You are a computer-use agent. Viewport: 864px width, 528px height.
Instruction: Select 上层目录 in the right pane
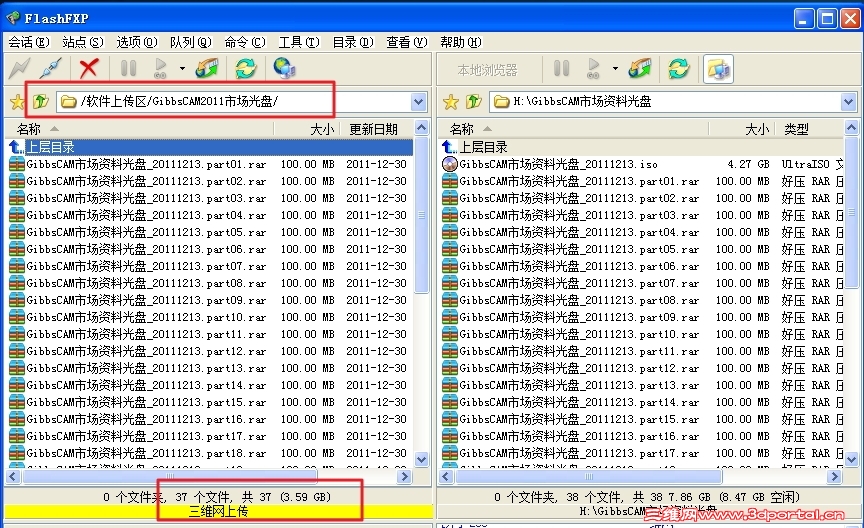[x=641, y=147]
